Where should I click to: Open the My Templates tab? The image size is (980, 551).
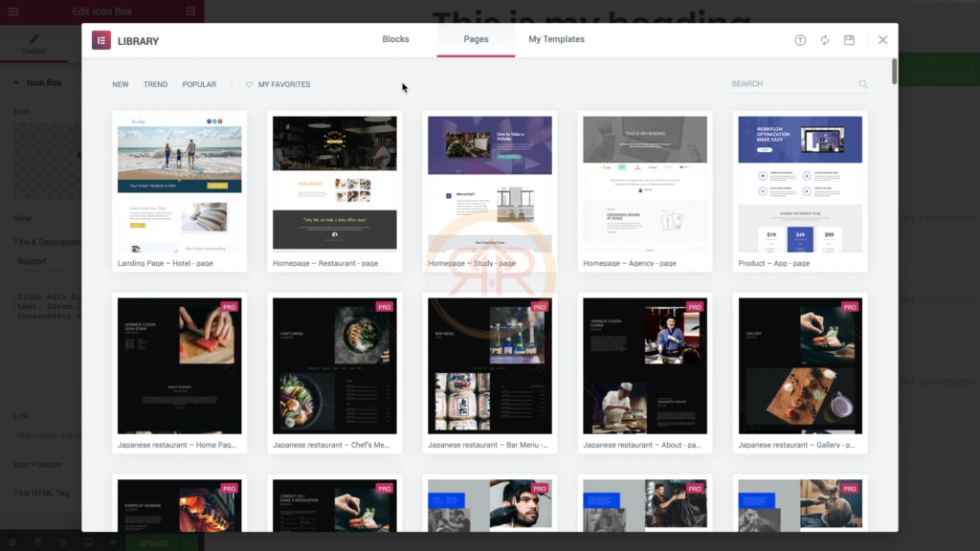556,39
